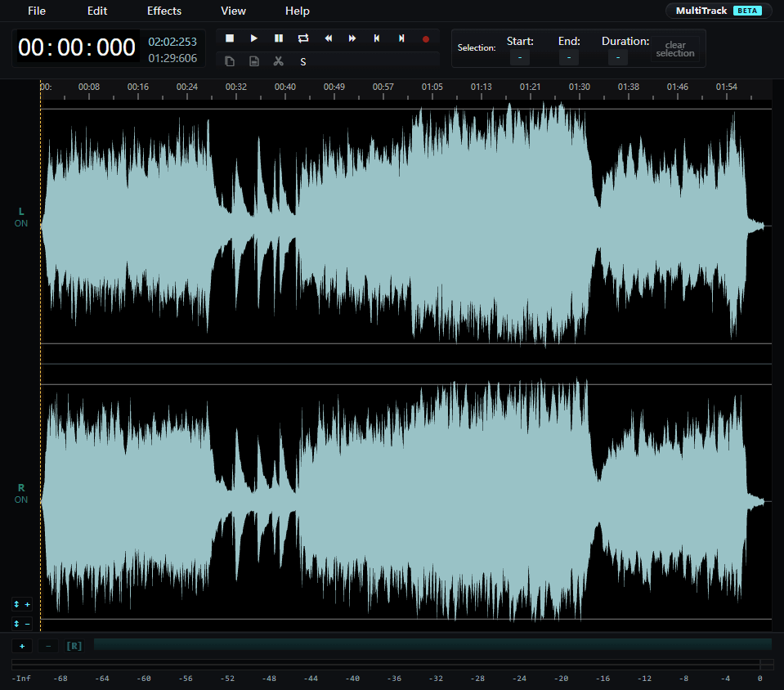Click the 00:00:000 current time display
784x690 pixels.
(77, 47)
